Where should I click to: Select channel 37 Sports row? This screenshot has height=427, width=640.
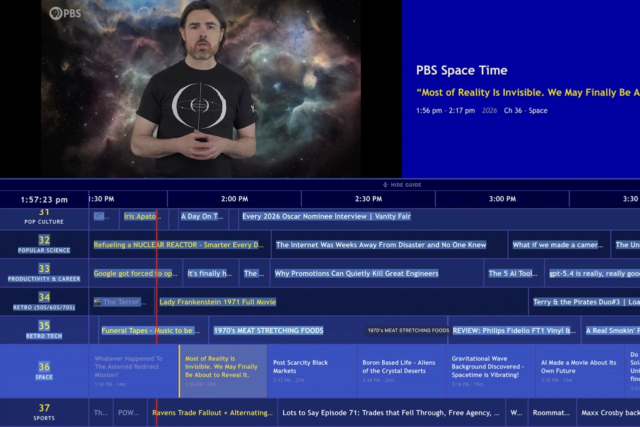pyautogui.click(x=44, y=412)
